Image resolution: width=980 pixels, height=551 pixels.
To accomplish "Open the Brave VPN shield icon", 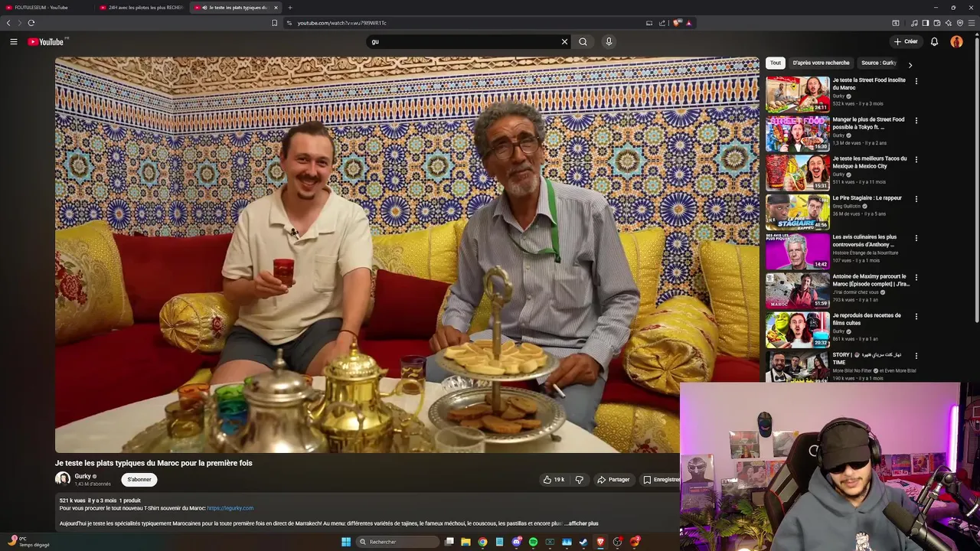I will [960, 23].
